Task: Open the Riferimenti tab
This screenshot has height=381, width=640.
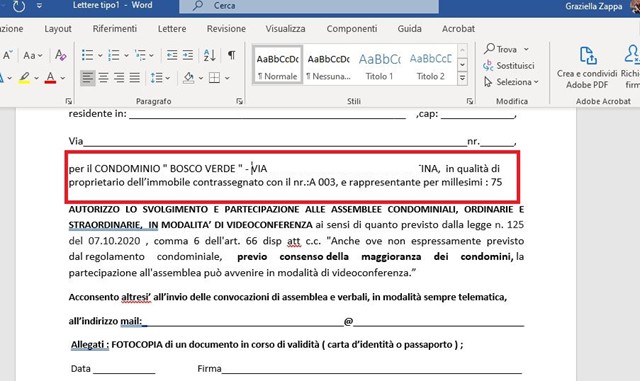Action: (115, 29)
